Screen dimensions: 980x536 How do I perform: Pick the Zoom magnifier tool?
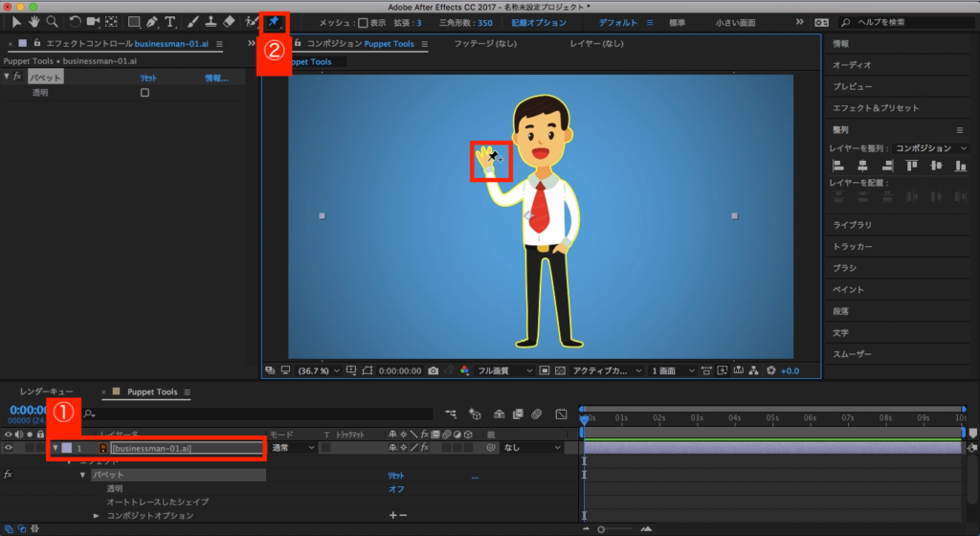(52, 21)
